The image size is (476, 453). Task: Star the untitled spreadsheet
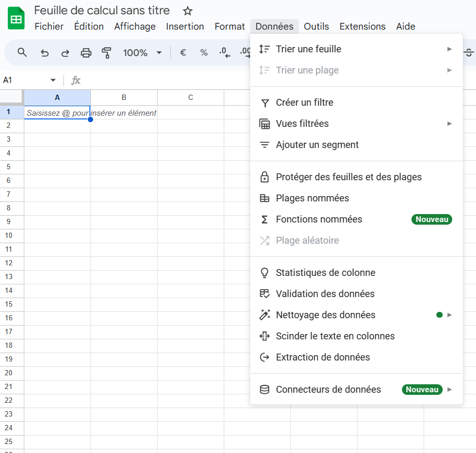tap(188, 11)
